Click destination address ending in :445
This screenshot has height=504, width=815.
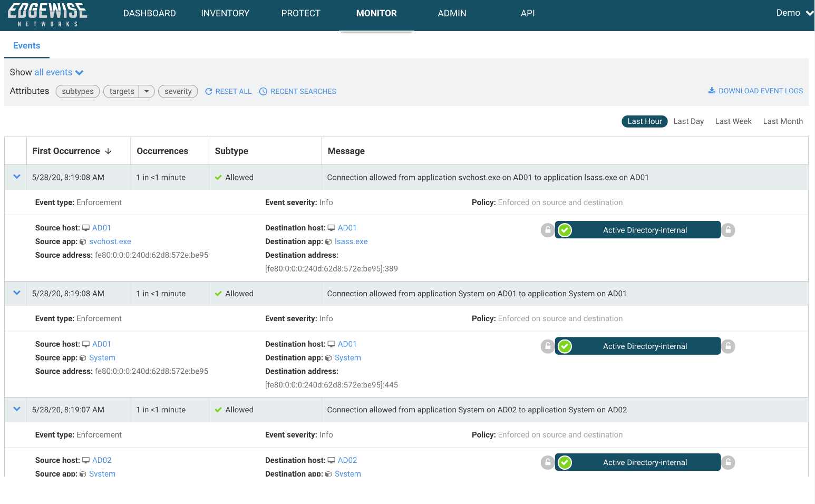332,385
